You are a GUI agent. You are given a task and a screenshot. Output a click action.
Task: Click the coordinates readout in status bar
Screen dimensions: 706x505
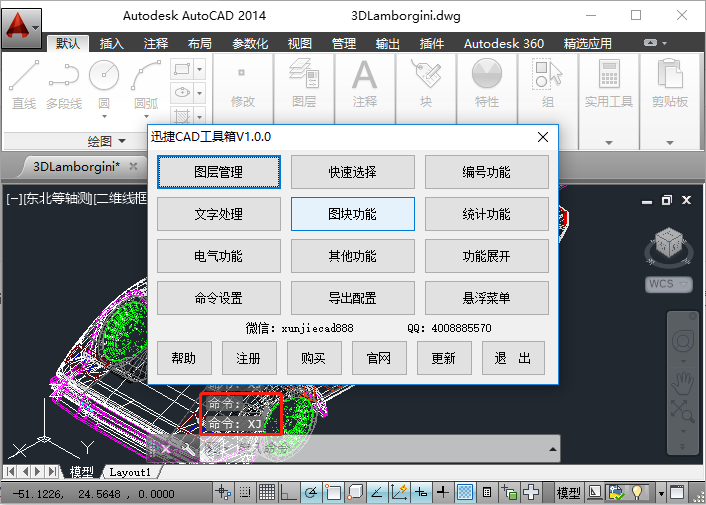pyautogui.click(x=93, y=494)
